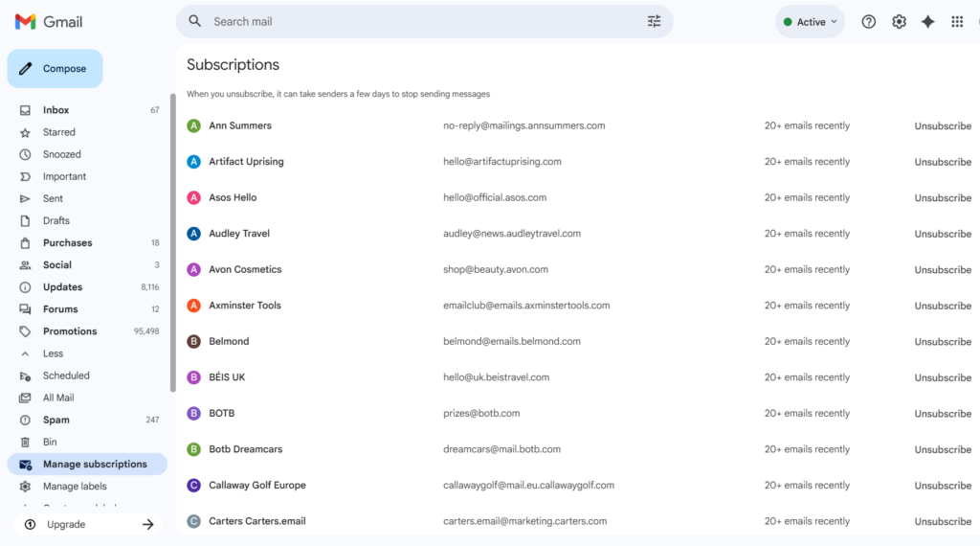Unsubscribe from Callaway Golf Europe
Viewport: 980px width, 546px height.
(x=943, y=486)
